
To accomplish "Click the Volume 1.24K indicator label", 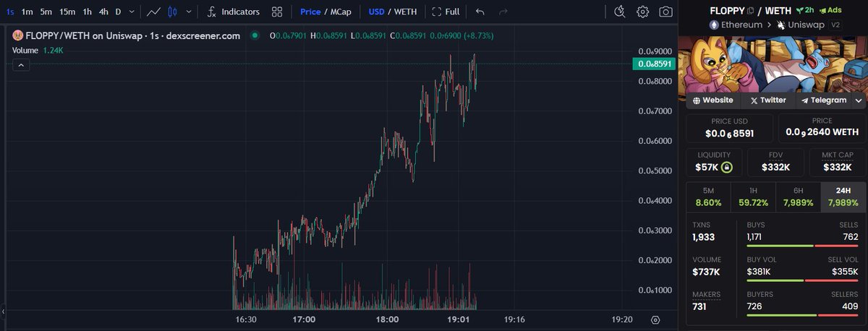I will (38, 50).
